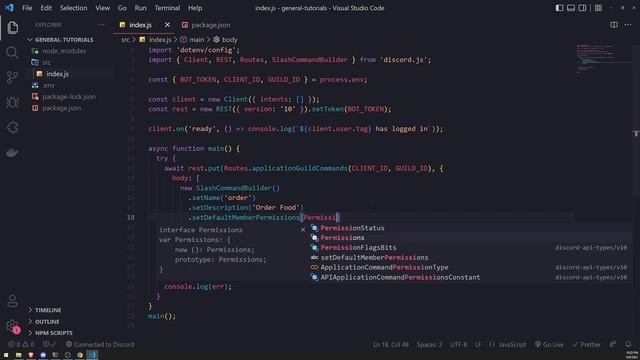Click the src breadcrumb segment
The height and width of the screenshot is (360, 640).
click(125, 40)
